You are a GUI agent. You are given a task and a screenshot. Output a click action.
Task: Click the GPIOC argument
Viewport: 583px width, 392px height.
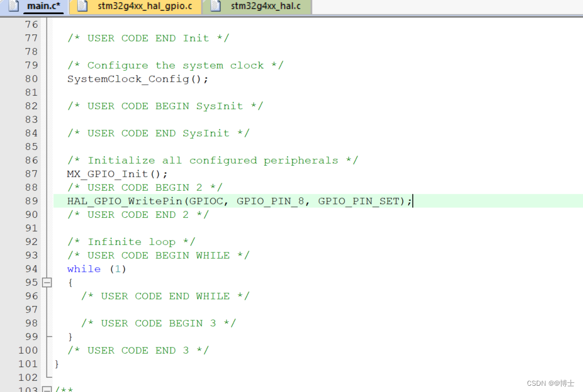point(206,201)
